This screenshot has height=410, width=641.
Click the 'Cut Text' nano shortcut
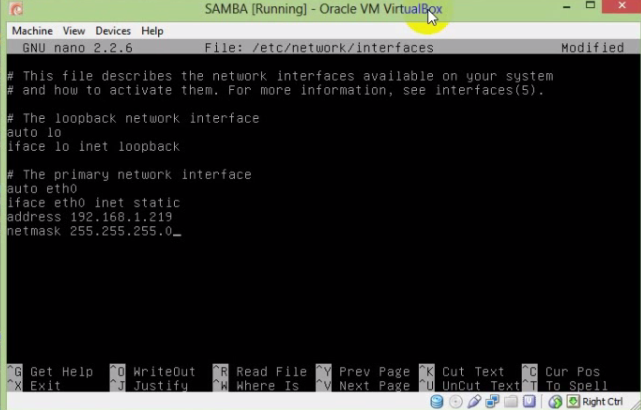(x=462, y=372)
